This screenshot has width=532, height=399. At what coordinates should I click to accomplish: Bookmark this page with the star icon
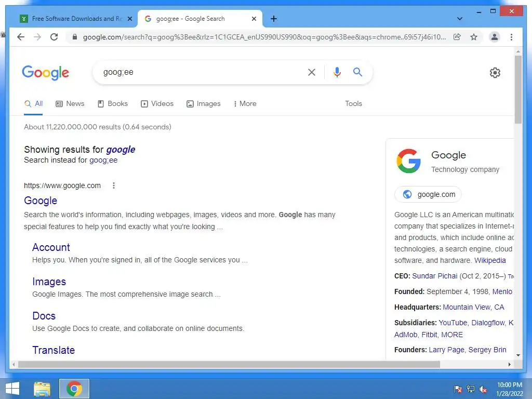pyautogui.click(x=474, y=37)
